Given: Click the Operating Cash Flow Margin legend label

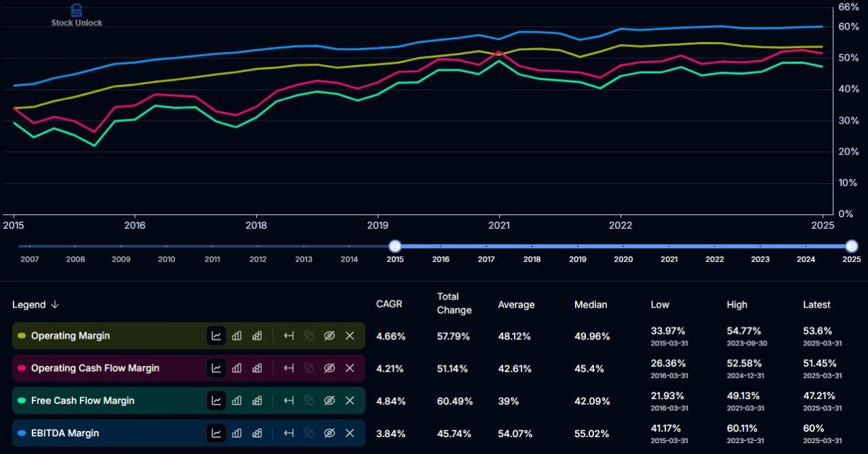Looking at the screenshot, I should 95,368.
